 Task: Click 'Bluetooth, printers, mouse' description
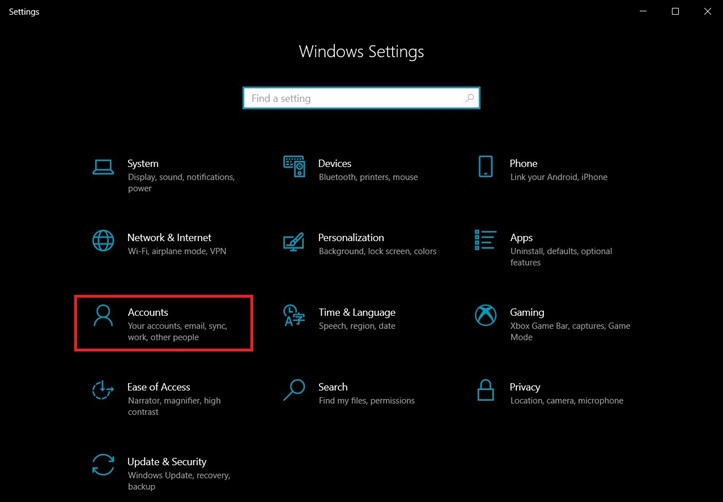[368, 177]
